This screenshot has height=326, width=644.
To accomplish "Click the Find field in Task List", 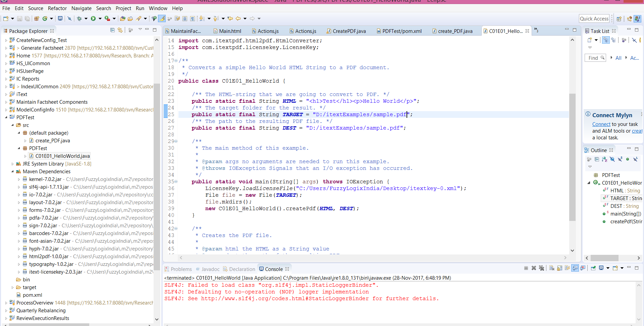I will tap(595, 58).
